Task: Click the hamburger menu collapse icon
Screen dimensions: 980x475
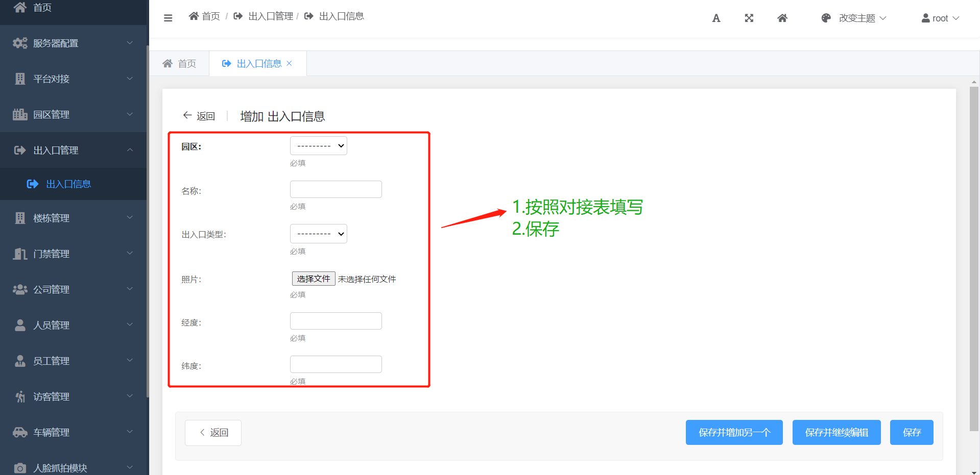Action: click(x=168, y=18)
